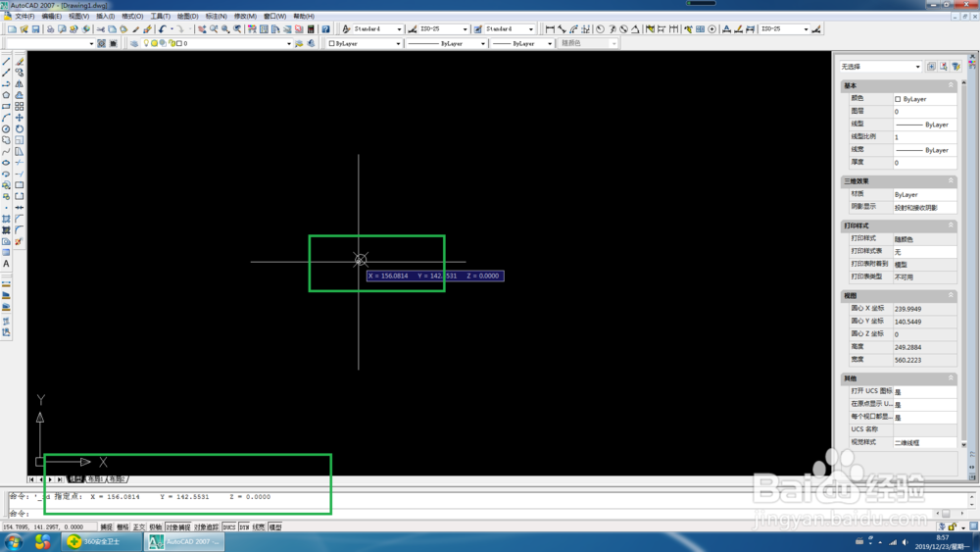Screen dimensions: 980x552
Task: Click the 模型 button in status bar
Action: coord(275,527)
